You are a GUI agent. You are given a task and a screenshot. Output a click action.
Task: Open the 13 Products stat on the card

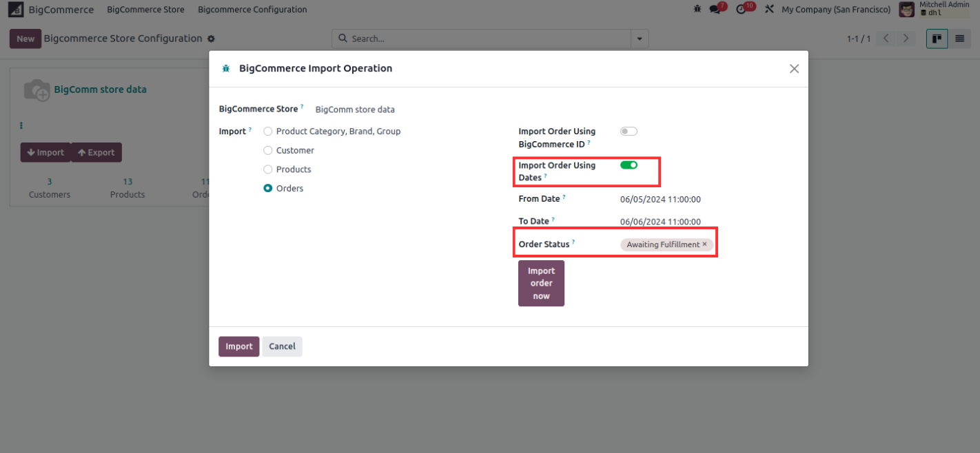click(127, 188)
